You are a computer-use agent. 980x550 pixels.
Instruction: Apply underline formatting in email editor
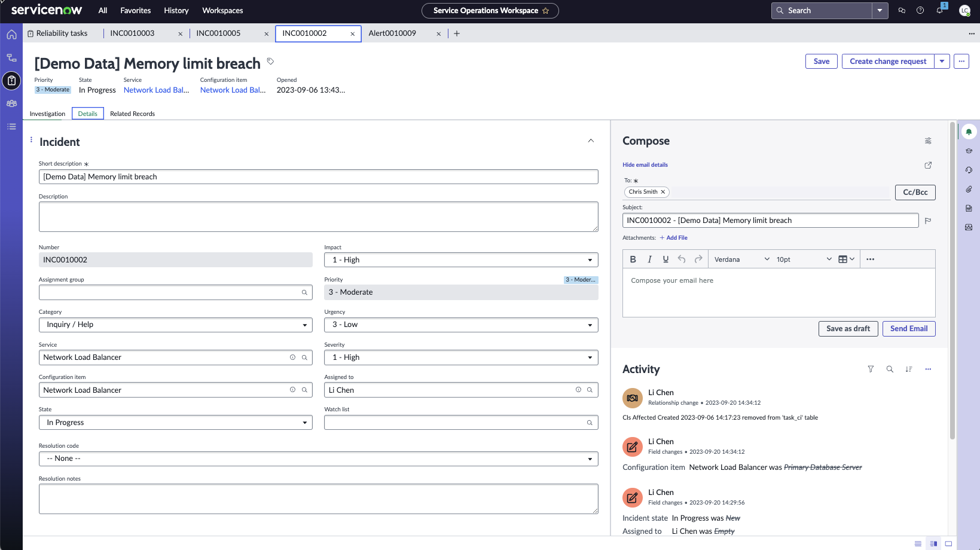(x=665, y=259)
